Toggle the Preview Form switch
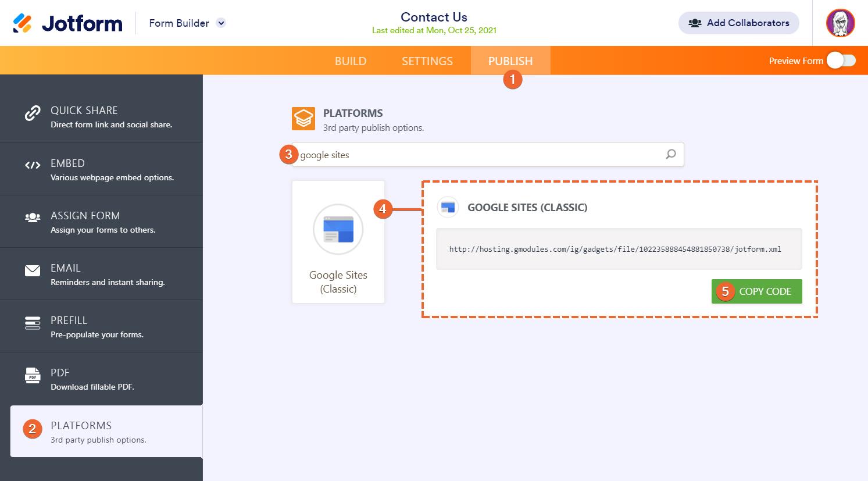Screen dimensions: 868x481 pos(841,60)
